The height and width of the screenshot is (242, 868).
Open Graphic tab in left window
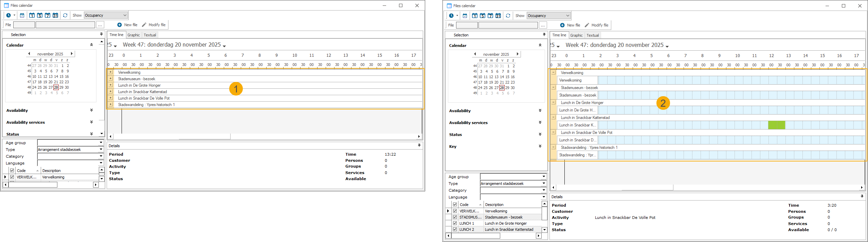click(133, 35)
